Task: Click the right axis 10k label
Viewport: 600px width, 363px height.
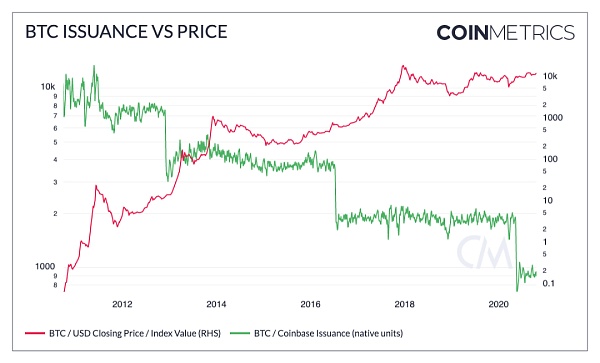Action: [550, 76]
